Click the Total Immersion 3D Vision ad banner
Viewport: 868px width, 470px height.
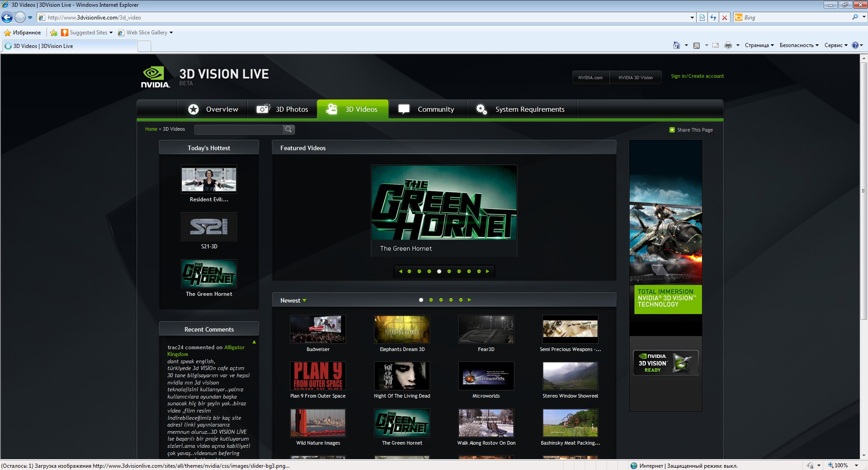[666, 238]
